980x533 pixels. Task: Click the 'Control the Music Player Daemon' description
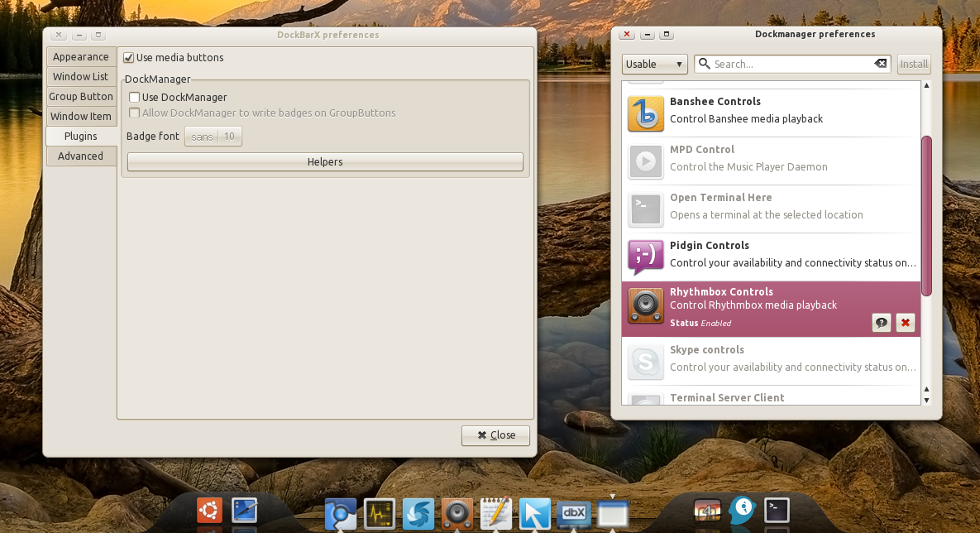tap(748, 167)
